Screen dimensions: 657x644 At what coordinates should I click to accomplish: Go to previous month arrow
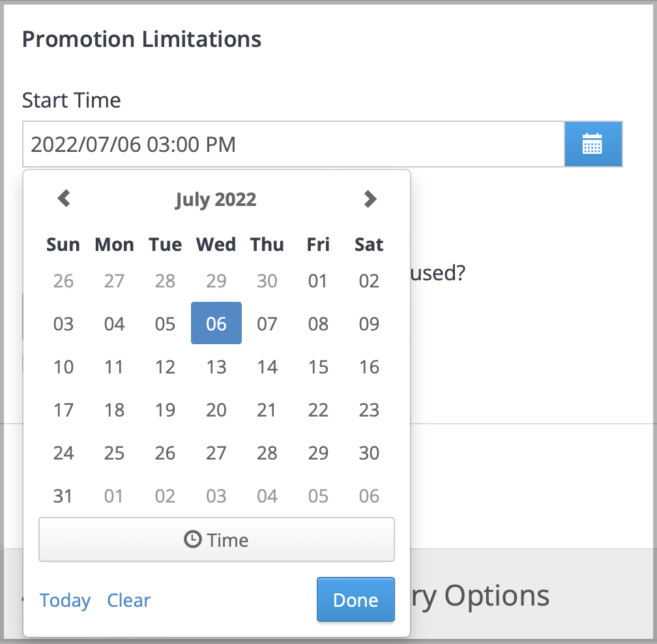pos(64,199)
